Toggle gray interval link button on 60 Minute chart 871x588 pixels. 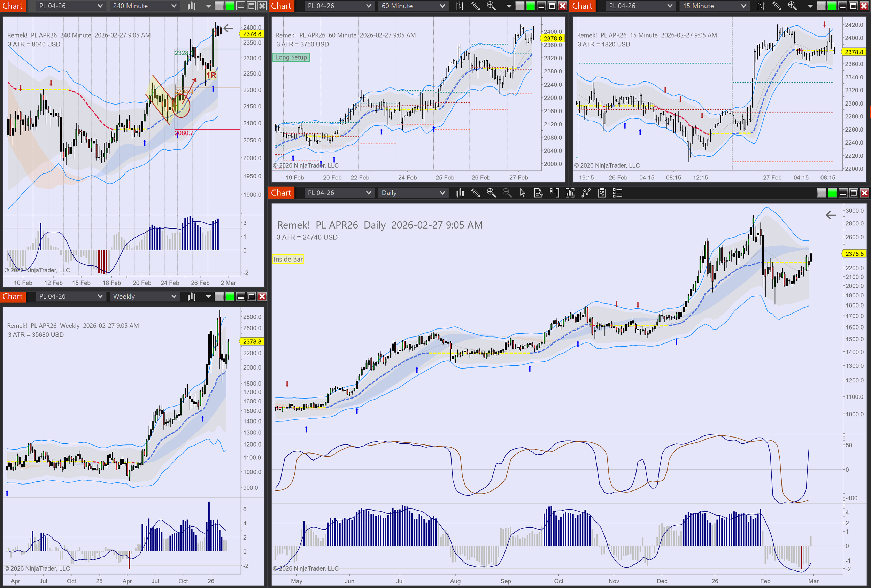(x=520, y=6)
